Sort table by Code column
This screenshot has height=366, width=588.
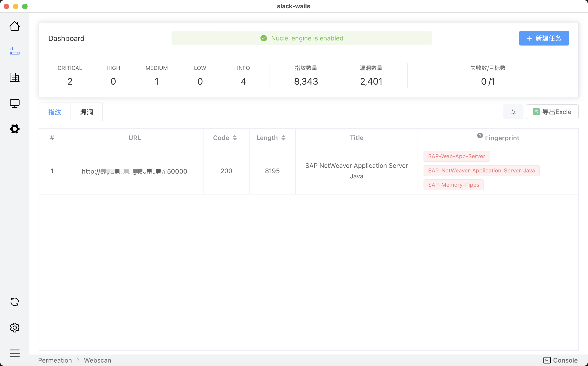pyautogui.click(x=235, y=138)
